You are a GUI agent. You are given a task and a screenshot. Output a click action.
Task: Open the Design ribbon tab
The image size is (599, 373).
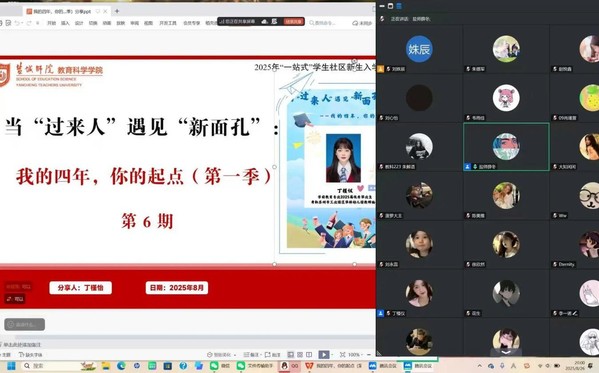79,23
